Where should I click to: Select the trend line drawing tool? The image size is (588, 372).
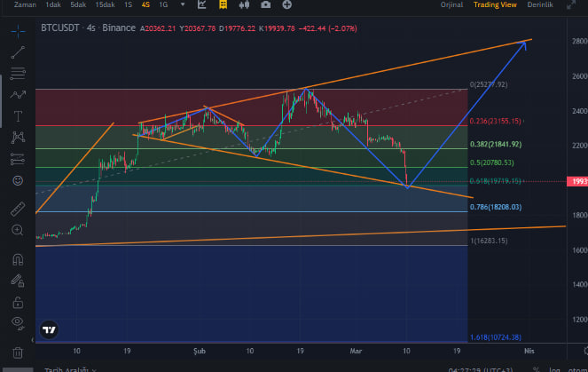tap(18, 52)
